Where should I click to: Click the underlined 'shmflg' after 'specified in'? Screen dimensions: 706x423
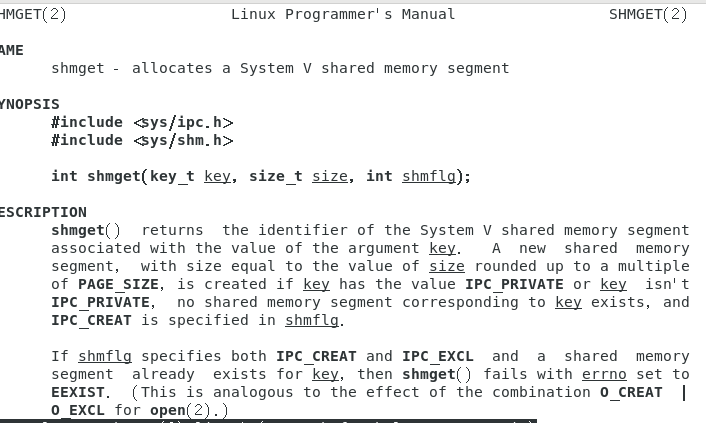tap(312, 320)
